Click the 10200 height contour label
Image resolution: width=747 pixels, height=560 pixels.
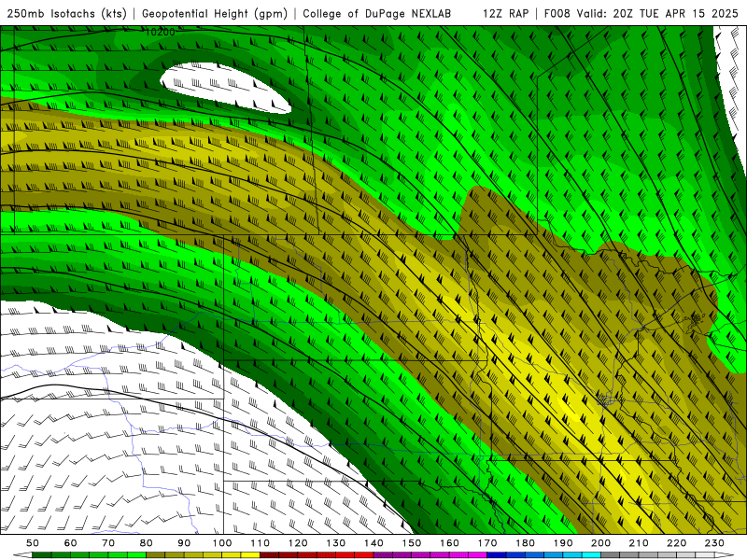(x=160, y=32)
